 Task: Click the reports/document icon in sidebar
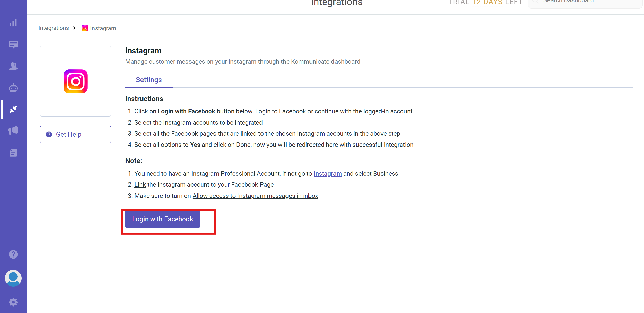pyautogui.click(x=13, y=153)
